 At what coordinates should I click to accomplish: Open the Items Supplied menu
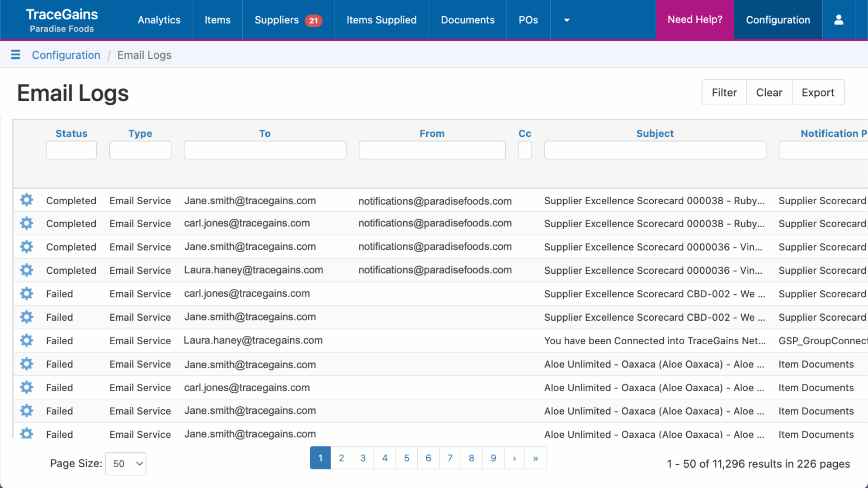click(x=382, y=20)
